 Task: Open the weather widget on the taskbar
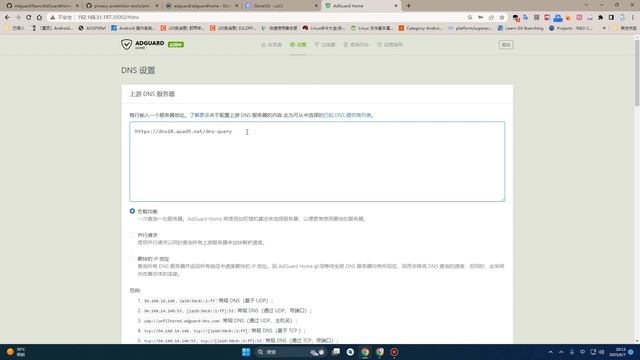(x=15, y=352)
